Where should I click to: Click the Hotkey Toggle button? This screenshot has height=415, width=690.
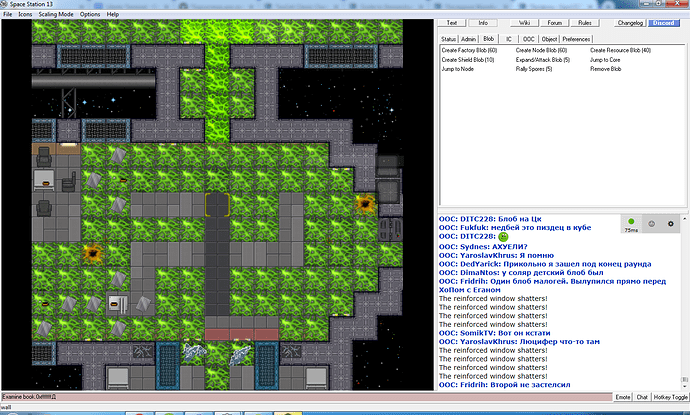click(x=670, y=397)
